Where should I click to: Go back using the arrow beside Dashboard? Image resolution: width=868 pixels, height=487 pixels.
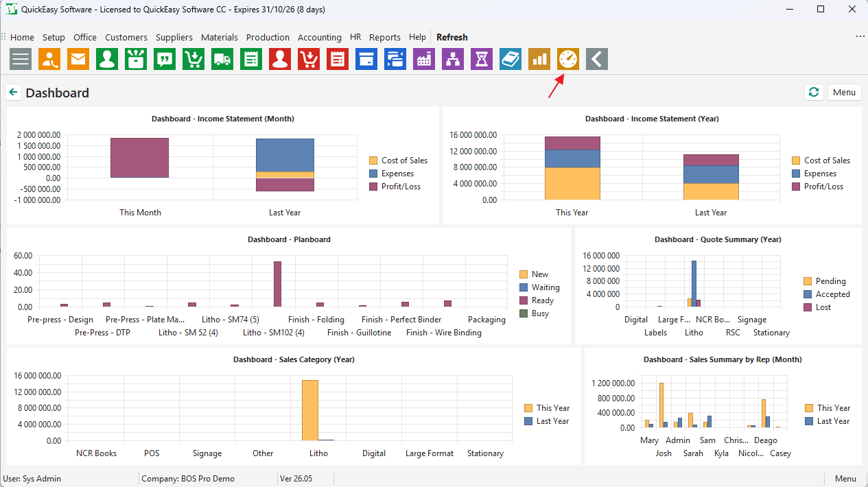13,93
